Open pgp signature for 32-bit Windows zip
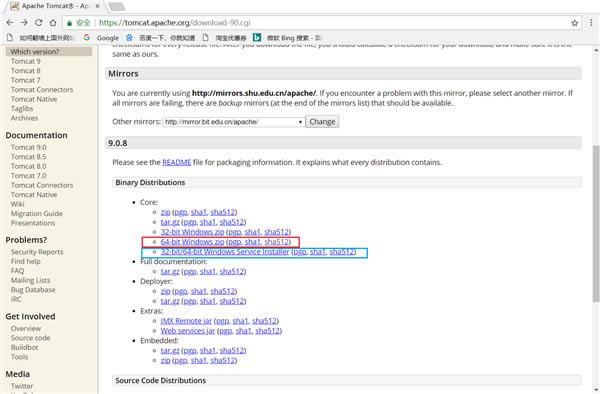This screenshot has width=600, height=394. click(234, 232)
